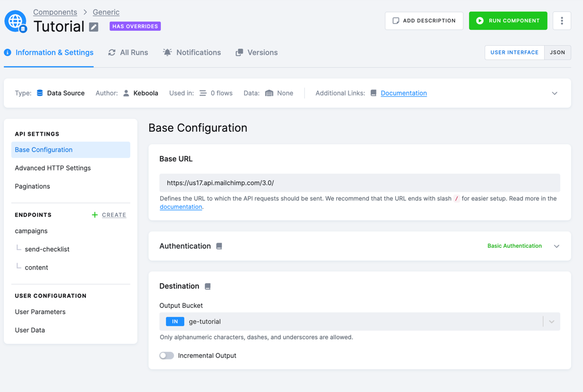Expand the Authentication section chevron
This screenshot has width=583, height=392.
point(556,246)
